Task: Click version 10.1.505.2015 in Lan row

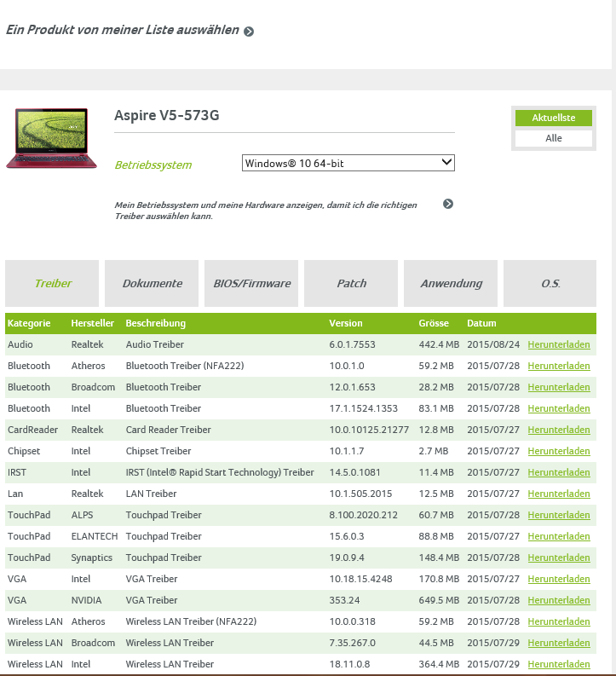Action: tap(360, 494)
